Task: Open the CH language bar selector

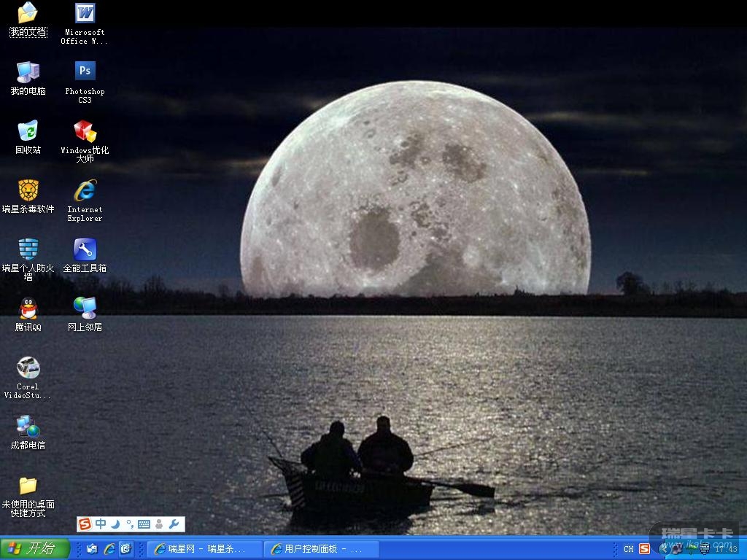Action: pyautogui.click(x=628, y=549)
